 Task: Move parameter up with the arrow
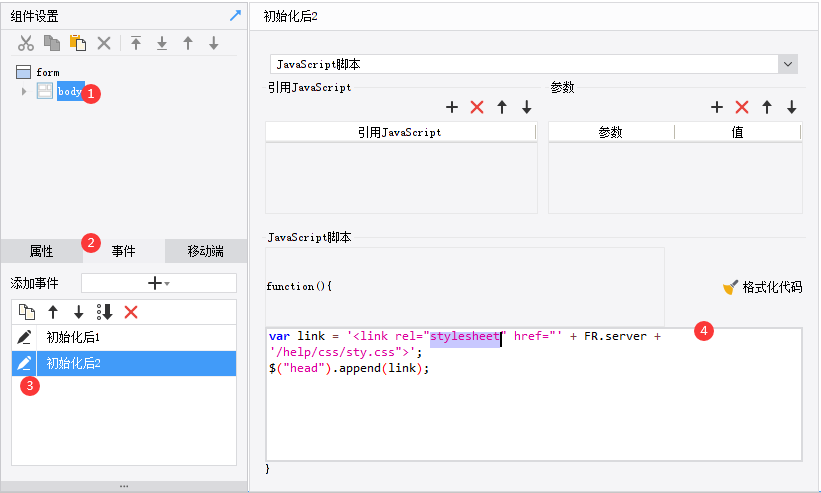(x=767, y=107)
